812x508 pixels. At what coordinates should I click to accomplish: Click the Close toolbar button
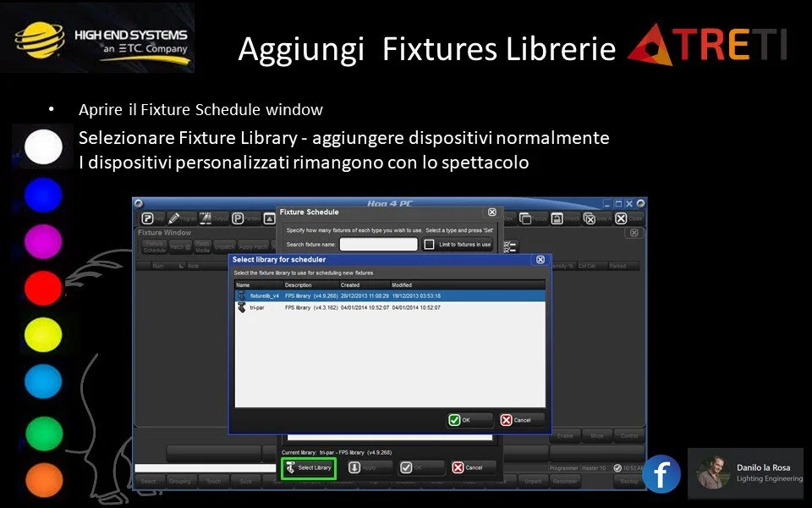(x=628, y=218)
